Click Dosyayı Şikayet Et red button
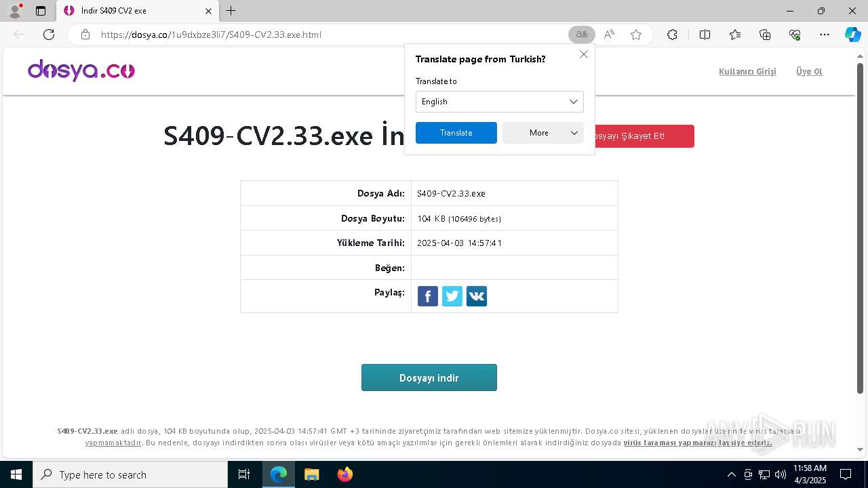 [x=644, y=136]
